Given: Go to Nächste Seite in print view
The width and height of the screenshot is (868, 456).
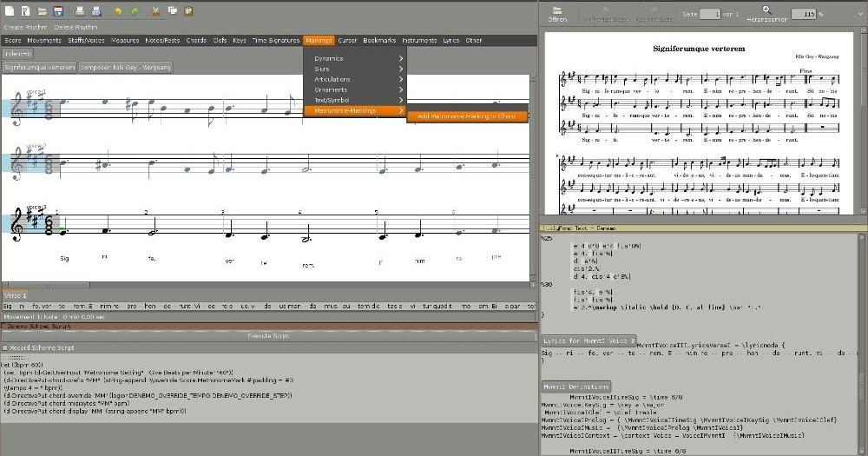Looking at the screenshot, I should coord(654,15).
